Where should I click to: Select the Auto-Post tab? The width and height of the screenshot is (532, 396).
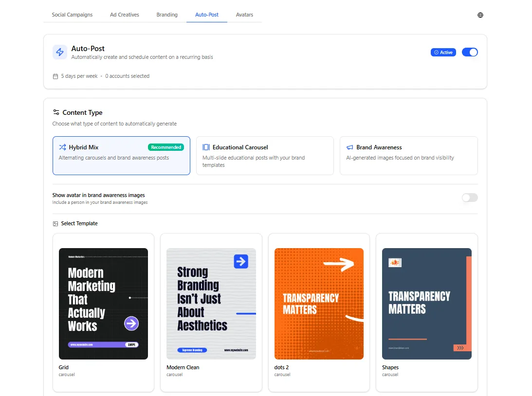(x=207, y=15)
